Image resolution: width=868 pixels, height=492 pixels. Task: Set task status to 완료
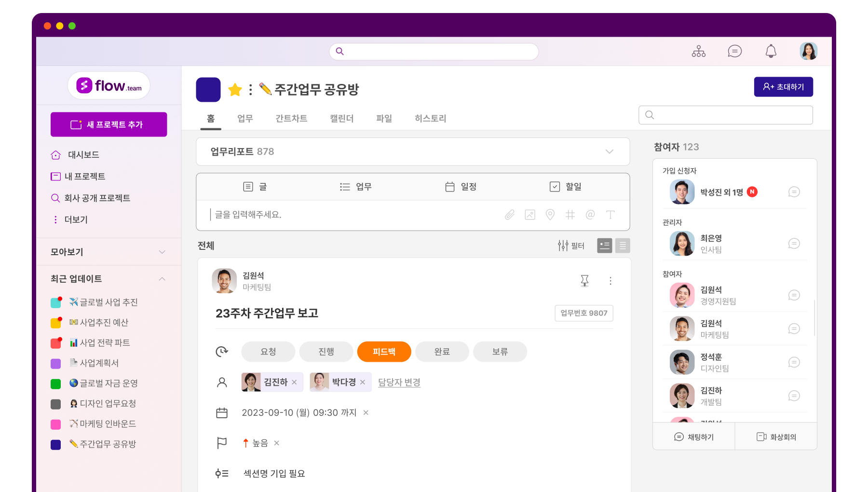[442, 352]
